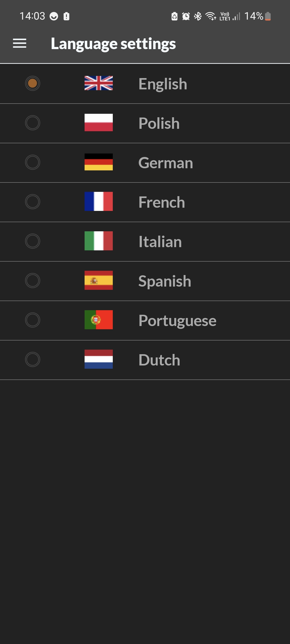
Task: Select the English radio button
Action: pos(32,83)
